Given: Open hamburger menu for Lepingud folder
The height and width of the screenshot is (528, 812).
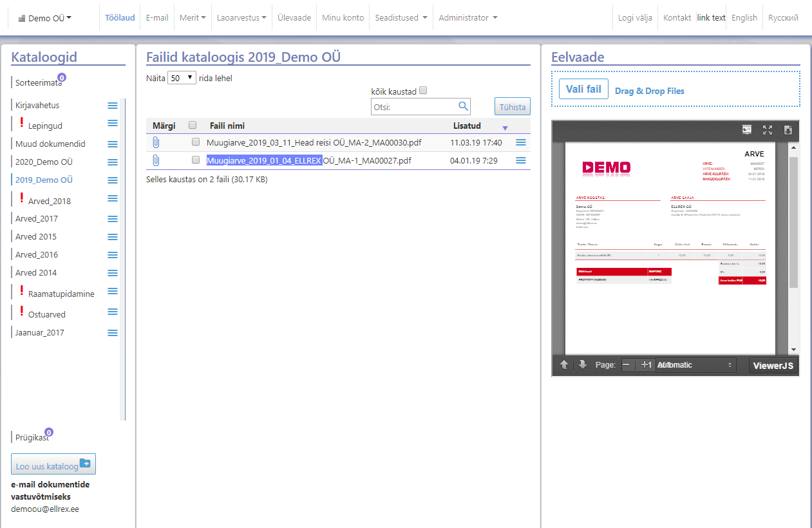Looking at the screenshot, I should pos(113,123).
